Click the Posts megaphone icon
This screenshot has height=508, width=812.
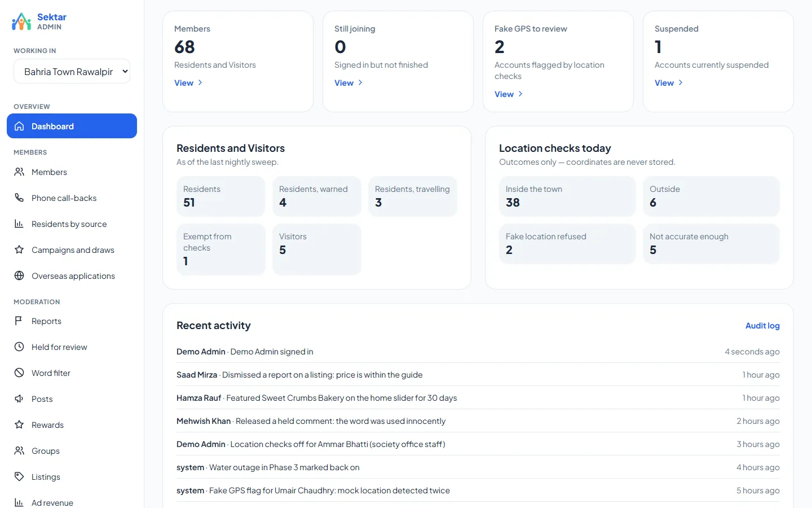coord(19,399)
